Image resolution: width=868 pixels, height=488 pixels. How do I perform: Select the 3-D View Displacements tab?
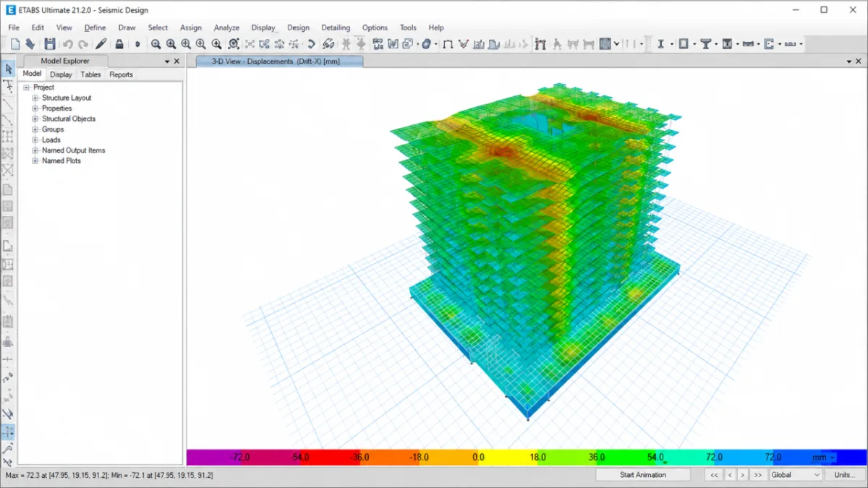279,61
